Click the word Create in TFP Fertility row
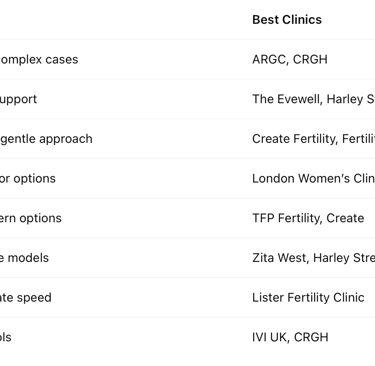This screenshot has height=366, width=375. click(345, 218)
